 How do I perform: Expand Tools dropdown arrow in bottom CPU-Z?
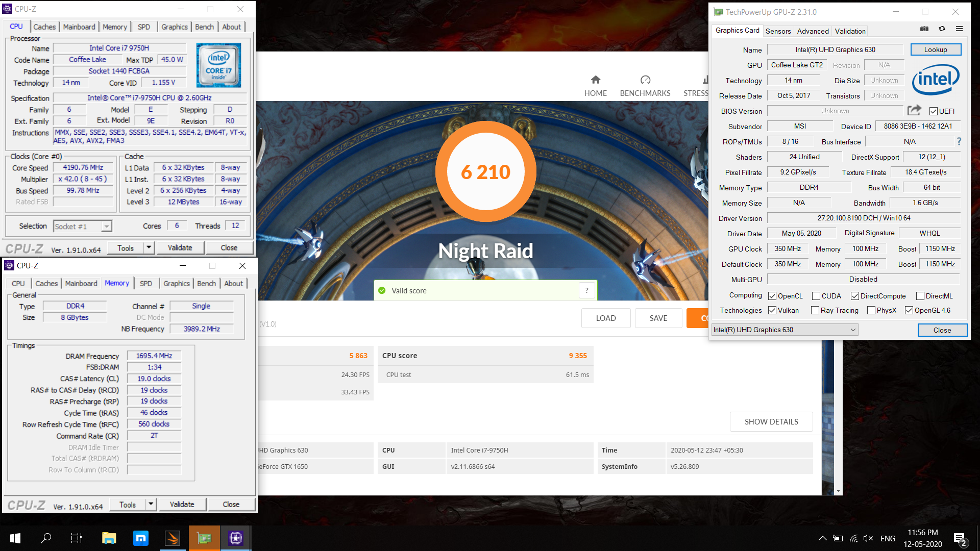(x=151, y=504)
